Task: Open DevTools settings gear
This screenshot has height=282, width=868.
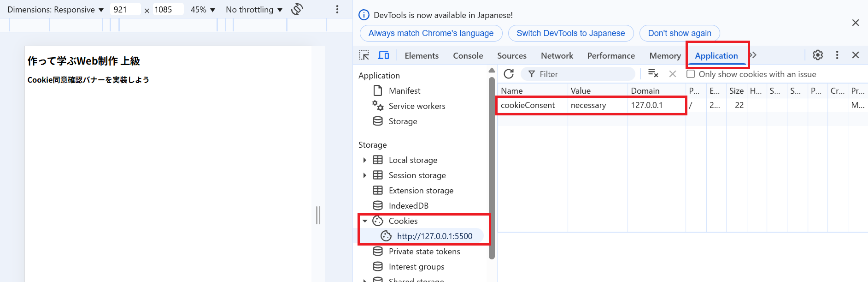Action: 817,55
